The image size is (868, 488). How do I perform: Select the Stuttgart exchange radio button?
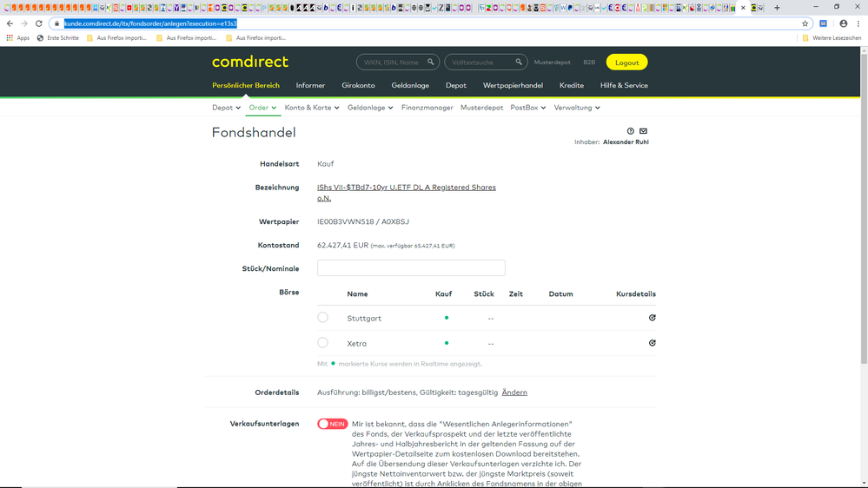click(323, 318)
